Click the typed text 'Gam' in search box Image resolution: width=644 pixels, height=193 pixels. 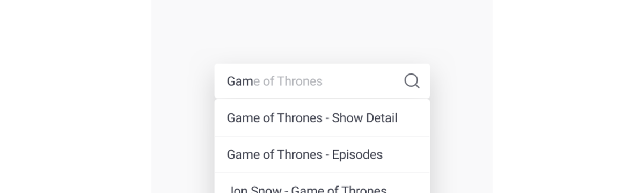[x=240, y=81]
